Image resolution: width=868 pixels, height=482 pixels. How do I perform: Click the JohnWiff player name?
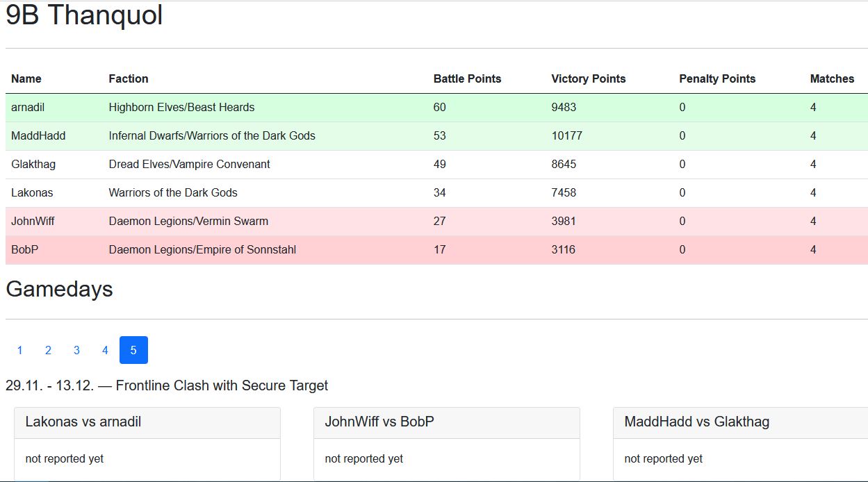(x=33, y=222)
